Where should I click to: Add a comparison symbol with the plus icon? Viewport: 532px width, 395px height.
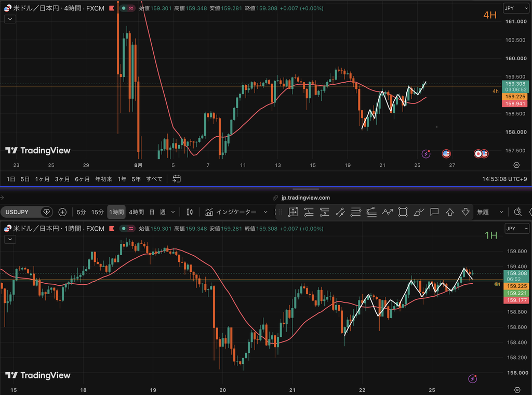tap(62, 212)
